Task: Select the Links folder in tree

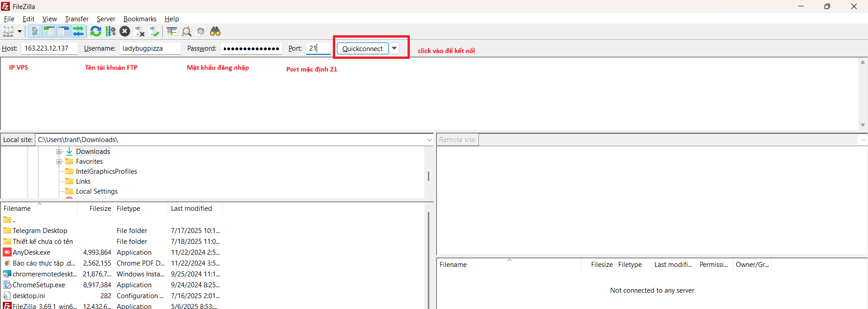Action: click(83, 181)
